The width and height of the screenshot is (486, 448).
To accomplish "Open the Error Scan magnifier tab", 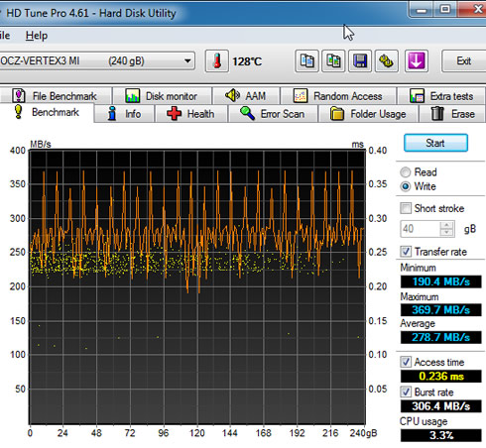I will click(x=273, y=114).
